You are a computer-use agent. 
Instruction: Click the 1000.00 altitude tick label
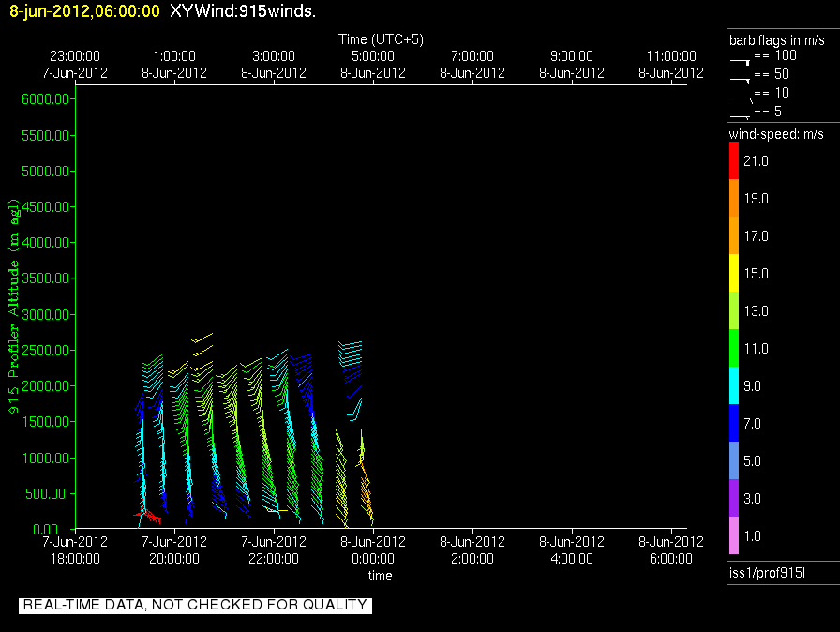coord(46,458)
